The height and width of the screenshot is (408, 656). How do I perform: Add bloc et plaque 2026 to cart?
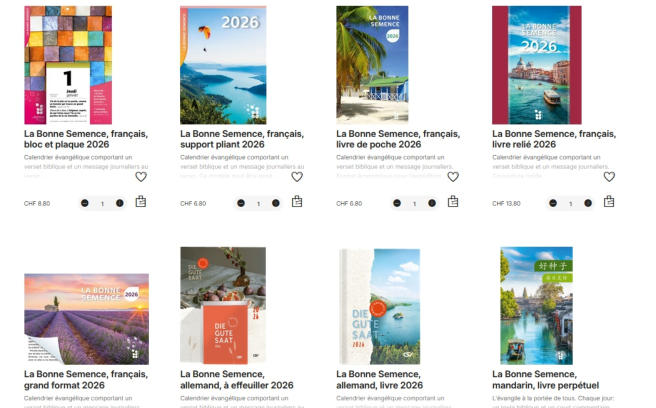141,202
